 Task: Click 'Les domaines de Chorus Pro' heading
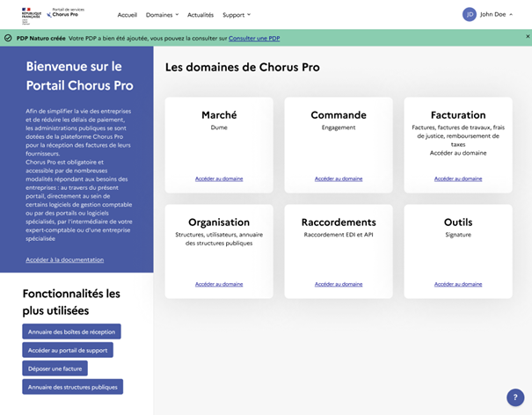(x=242, y=67)
